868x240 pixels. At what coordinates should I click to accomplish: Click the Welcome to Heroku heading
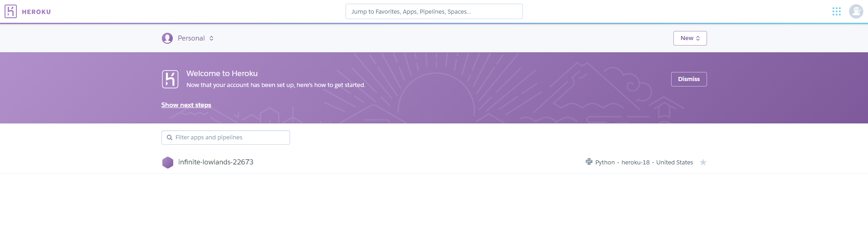pyautogui.click(x=222, y=73)
